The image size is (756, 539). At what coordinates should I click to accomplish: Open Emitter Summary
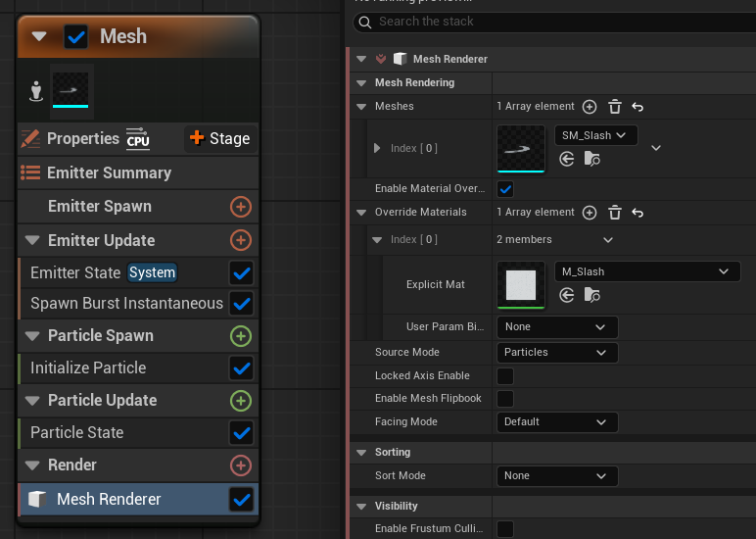tap(109, 173)
